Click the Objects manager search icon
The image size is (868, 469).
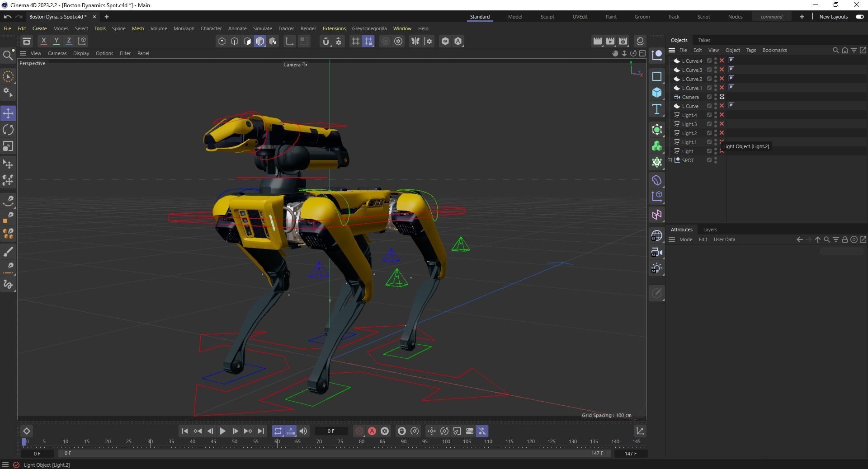click(x=835, y=50)
